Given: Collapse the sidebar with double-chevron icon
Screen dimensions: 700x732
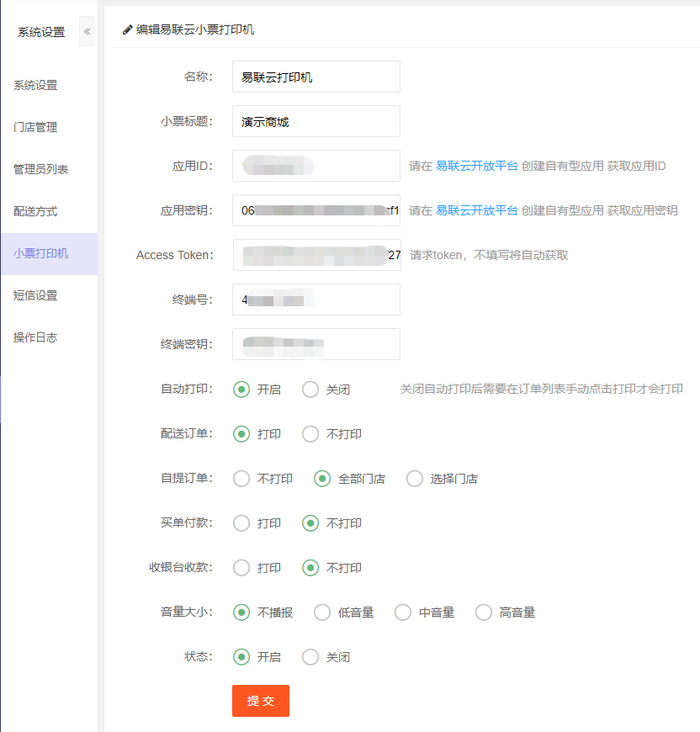Looking at the screenshot, I should [87, 31].
